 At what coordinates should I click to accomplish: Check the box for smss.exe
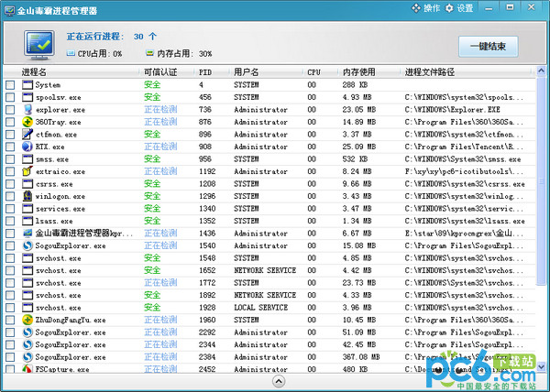pos(10,159)
